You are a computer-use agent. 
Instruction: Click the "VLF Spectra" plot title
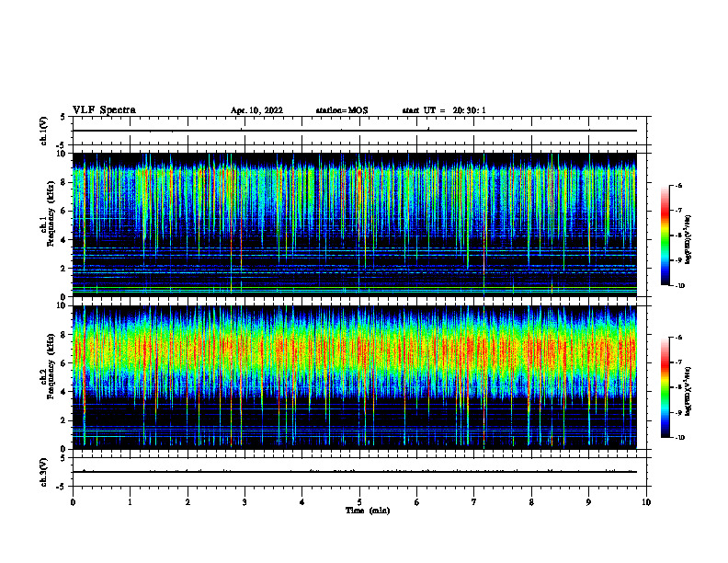(x=104, y=110)
